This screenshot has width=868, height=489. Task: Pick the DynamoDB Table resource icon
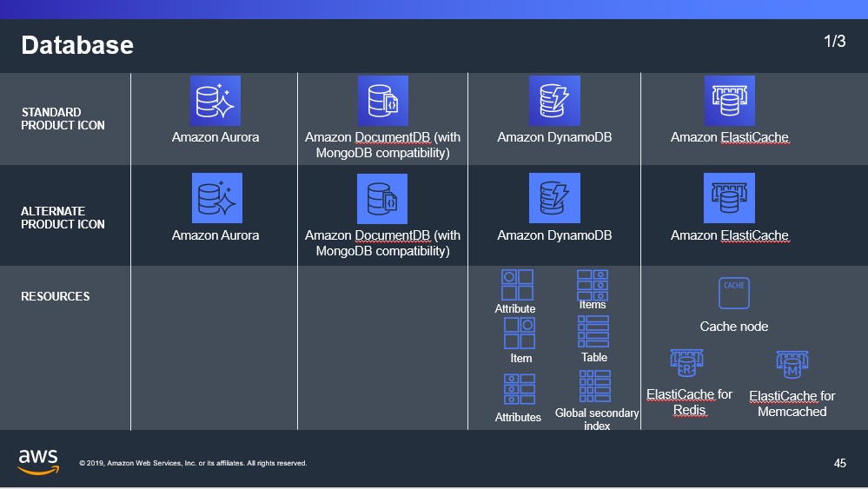pyautogui.click(x=593, y=331)
